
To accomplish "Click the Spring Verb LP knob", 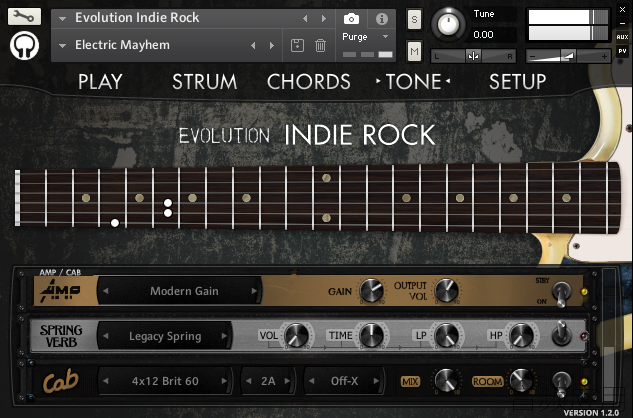I will (446, 335).
